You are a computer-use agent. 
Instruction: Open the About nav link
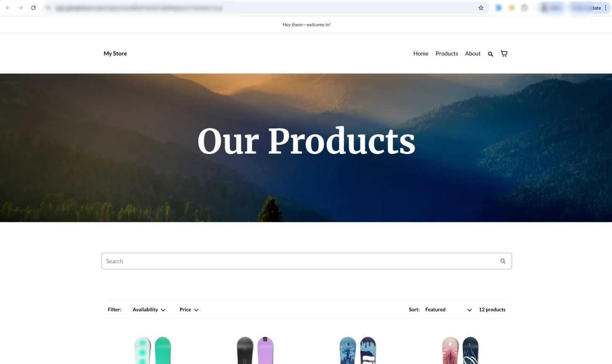473,54
